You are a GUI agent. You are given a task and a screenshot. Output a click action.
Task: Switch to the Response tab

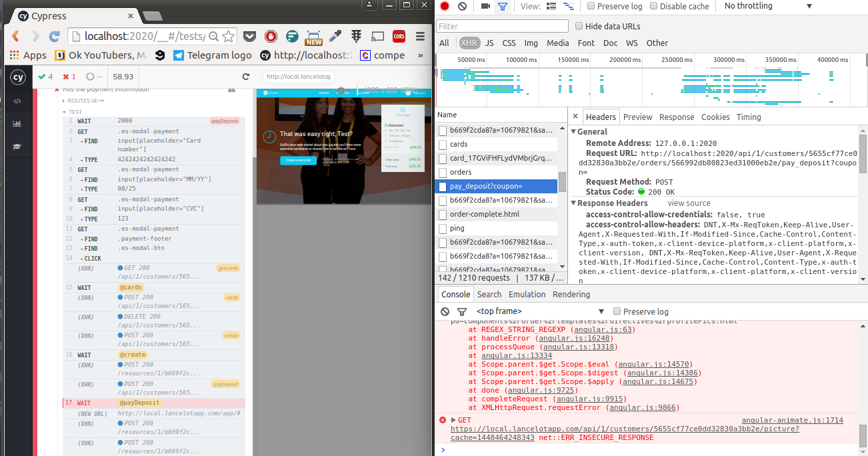(677, 117)
